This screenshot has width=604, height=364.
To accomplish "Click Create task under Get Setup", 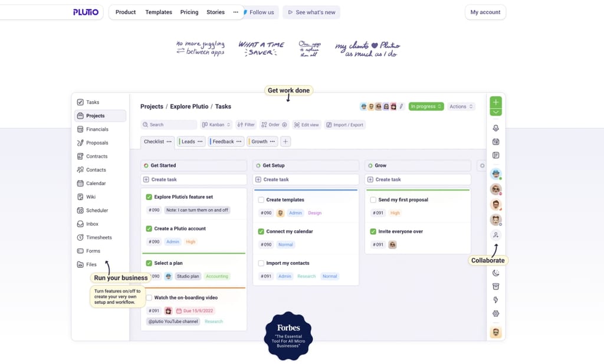I will pyautogui.click(x=306, y=179).
